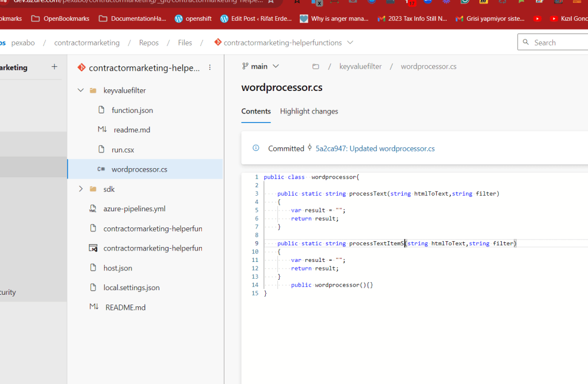Click line 14 public wordprocessor constructor
The height and width of the screenshot is (384, 588).
pos(332,285)
